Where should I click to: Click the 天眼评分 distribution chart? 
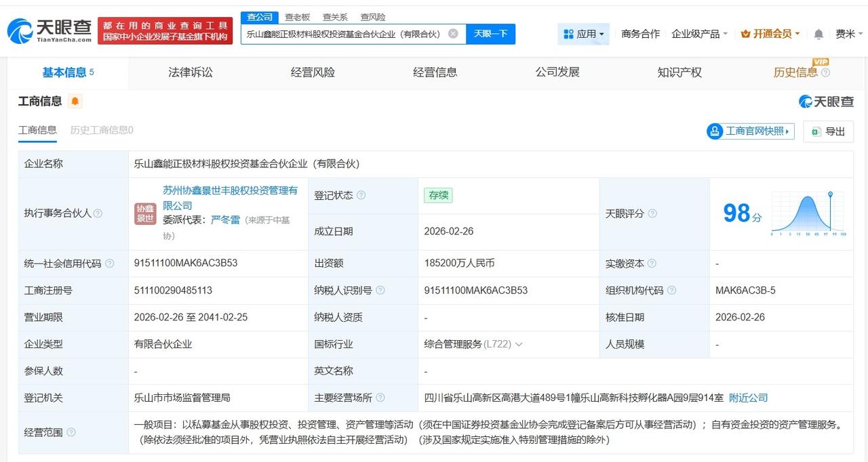click(808, 213)
